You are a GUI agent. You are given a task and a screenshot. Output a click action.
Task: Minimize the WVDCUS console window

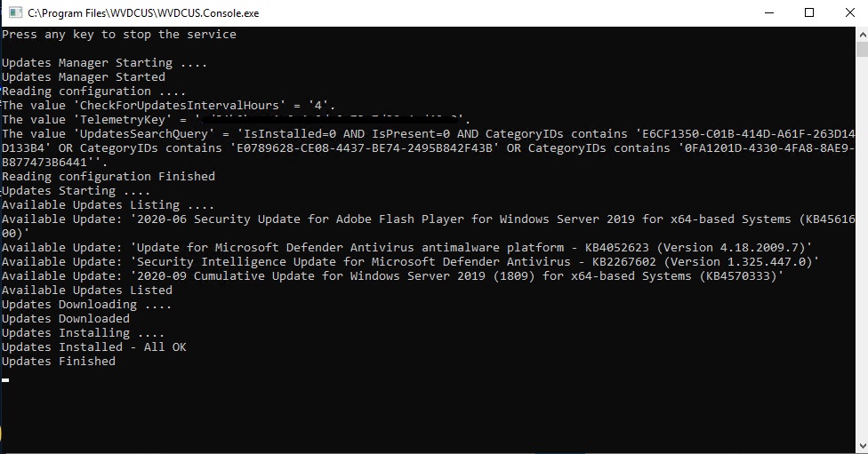pos(769,13)
